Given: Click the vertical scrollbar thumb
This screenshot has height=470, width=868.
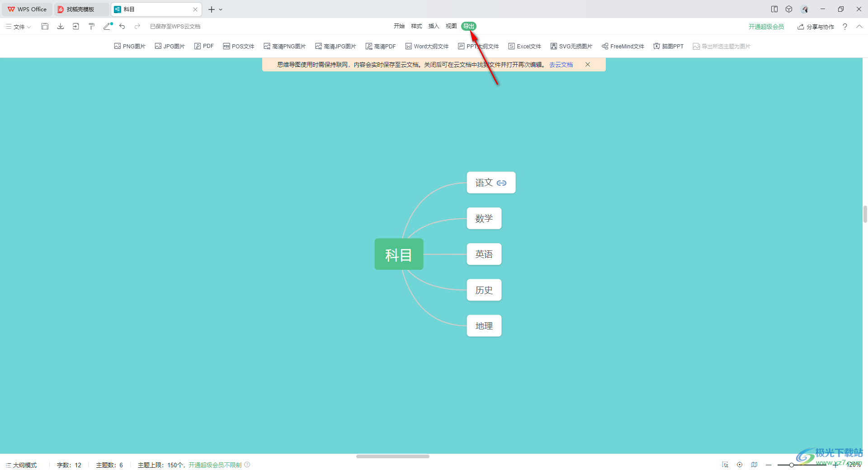Looking at the screenshot, I should [865, 214].
